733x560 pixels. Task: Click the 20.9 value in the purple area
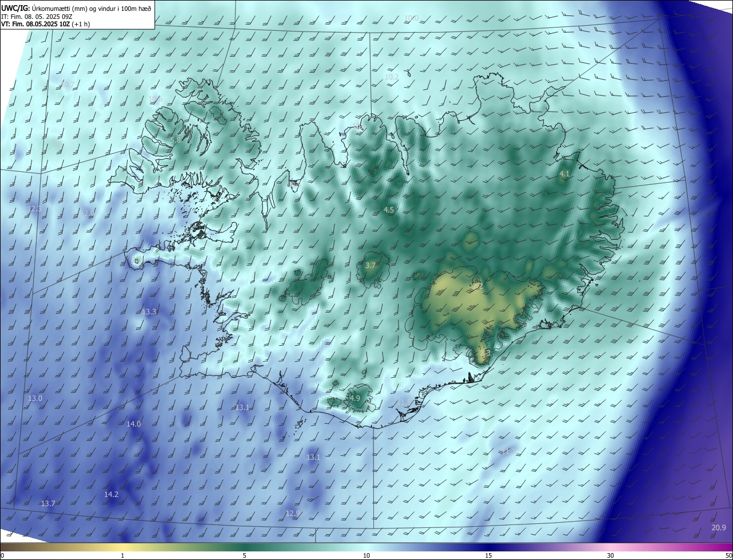coord(719,527)
